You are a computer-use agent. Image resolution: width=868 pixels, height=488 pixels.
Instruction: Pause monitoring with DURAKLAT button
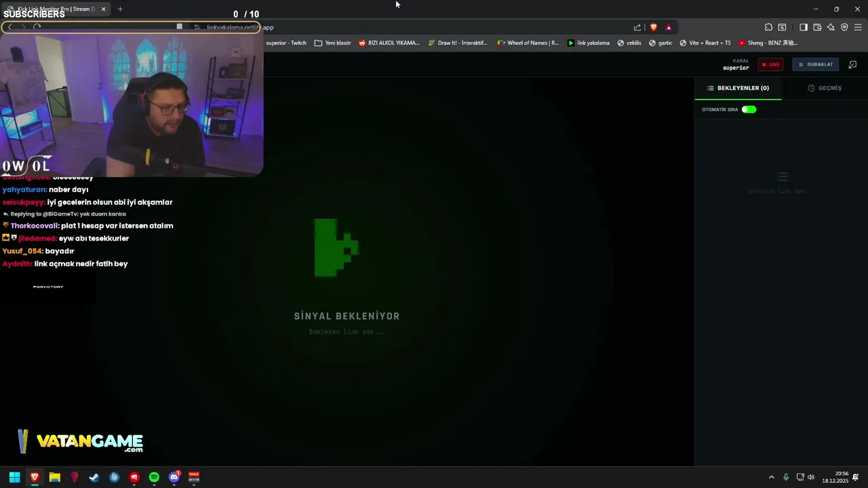[815, 64]
